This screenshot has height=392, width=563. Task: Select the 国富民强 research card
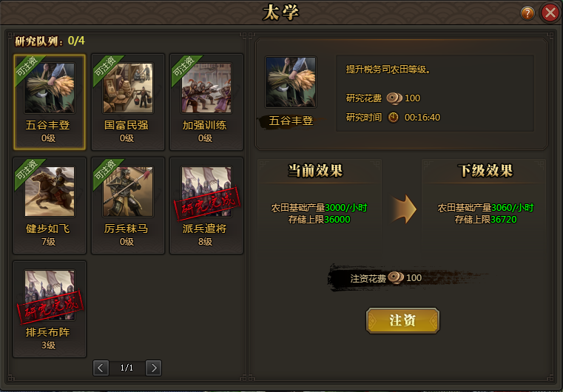(128, 102)
